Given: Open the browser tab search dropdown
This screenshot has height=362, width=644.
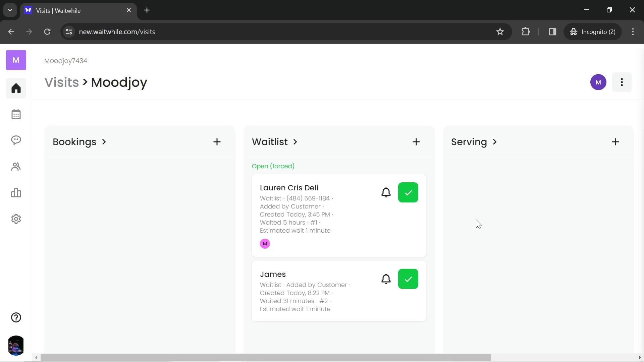Looking at the screenshot, I should [x=10, y=10].
